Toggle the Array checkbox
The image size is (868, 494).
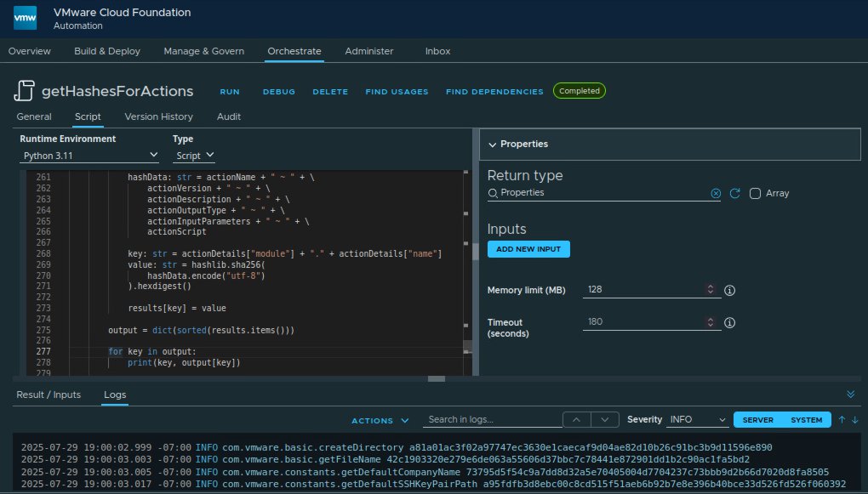click(755, 193)
